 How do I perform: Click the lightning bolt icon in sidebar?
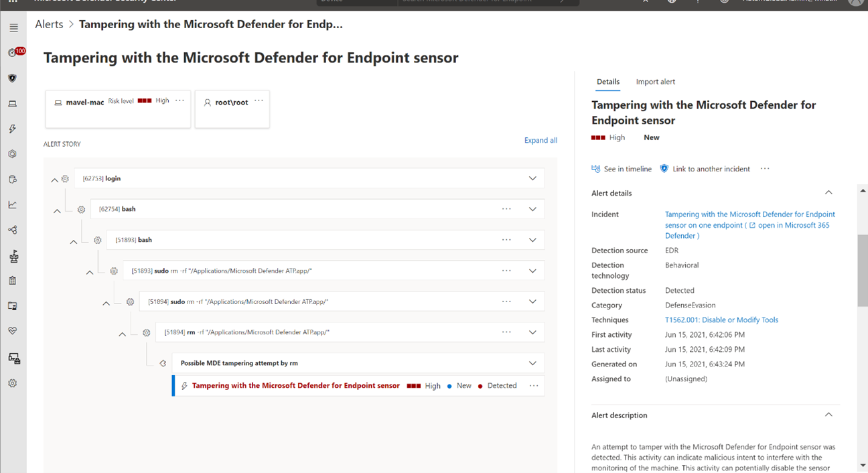point(13,129)
